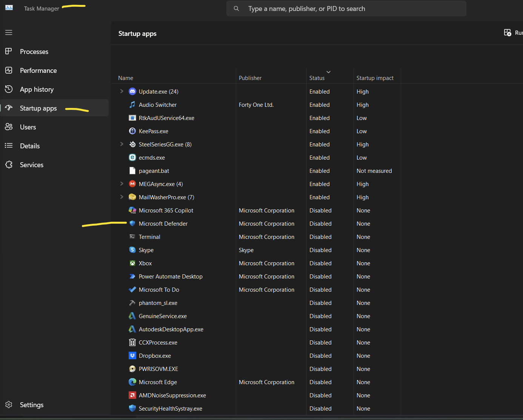Expand the MEGAsync.exe (4) group
This screenshot has height=420, width=523.
[x=122, y=184]
